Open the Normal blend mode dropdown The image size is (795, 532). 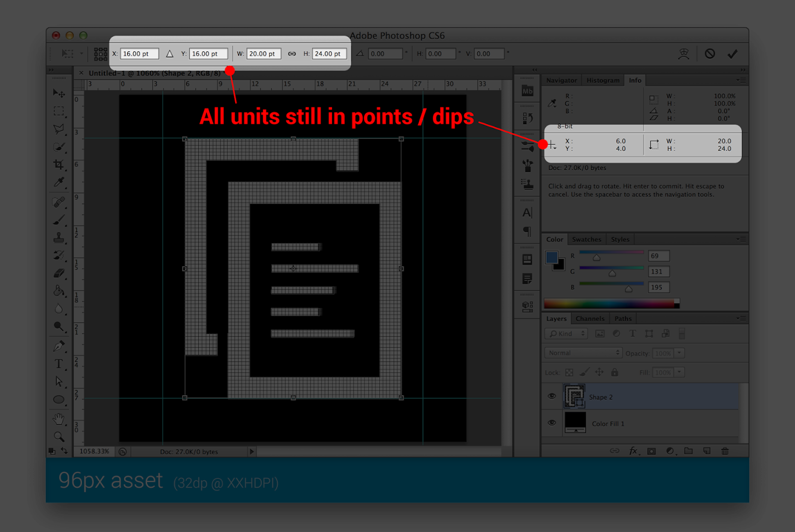pos(583,352)
